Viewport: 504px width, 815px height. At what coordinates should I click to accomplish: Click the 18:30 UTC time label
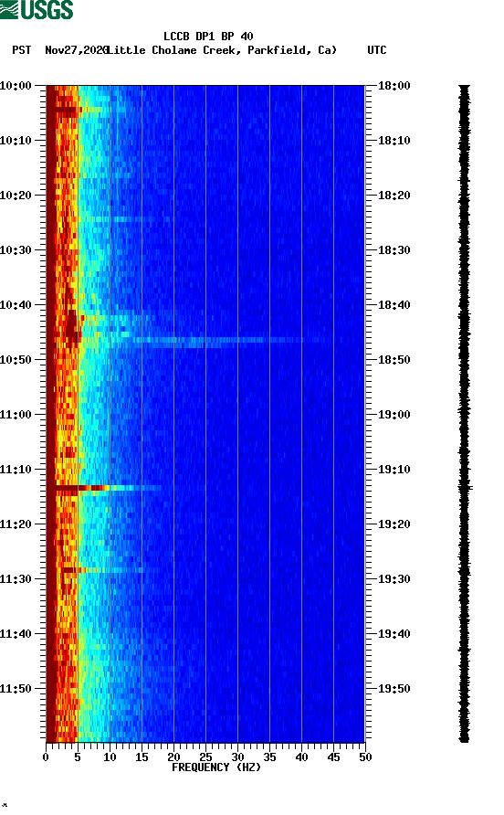point(394,250)
